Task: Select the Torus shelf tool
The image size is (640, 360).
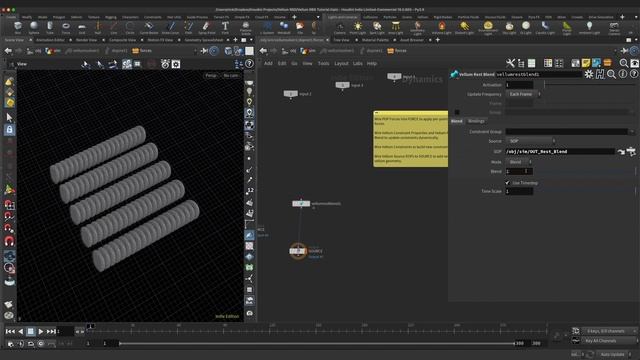Action: (x=66, y=28)
